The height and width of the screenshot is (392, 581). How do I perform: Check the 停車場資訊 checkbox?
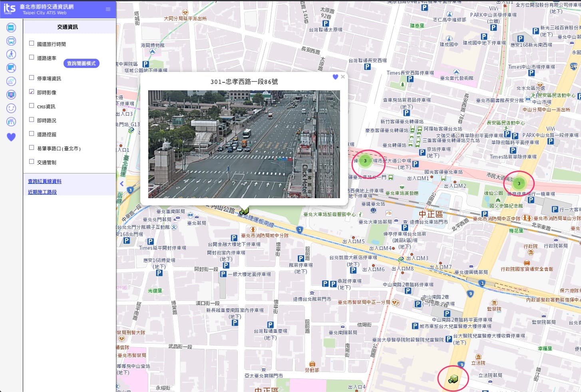pos(32,78)
